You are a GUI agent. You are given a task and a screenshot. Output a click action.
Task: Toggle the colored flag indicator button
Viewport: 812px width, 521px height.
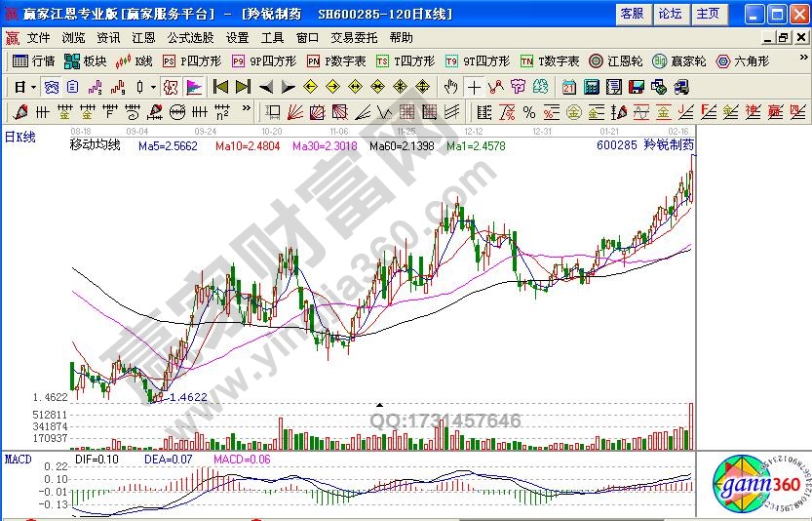196,86
